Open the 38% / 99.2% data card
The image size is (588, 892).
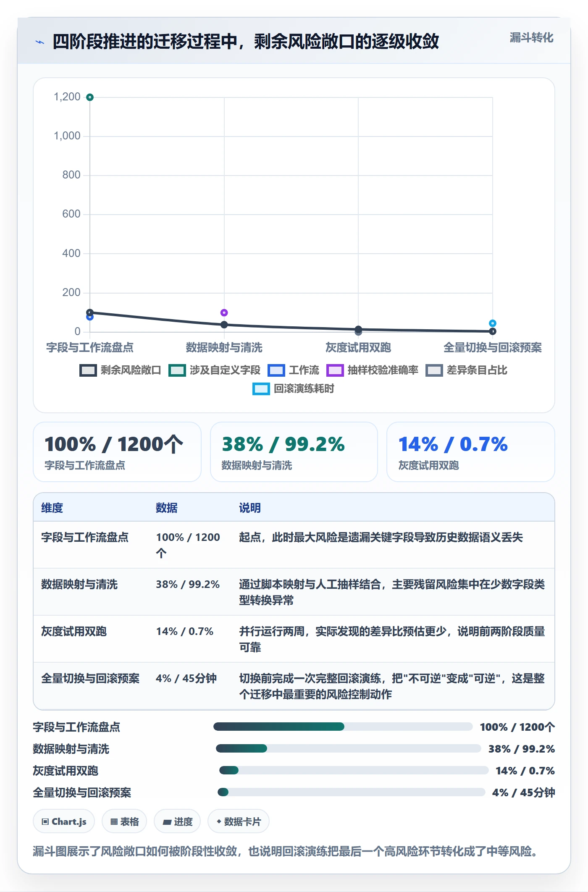pos(294,452)
